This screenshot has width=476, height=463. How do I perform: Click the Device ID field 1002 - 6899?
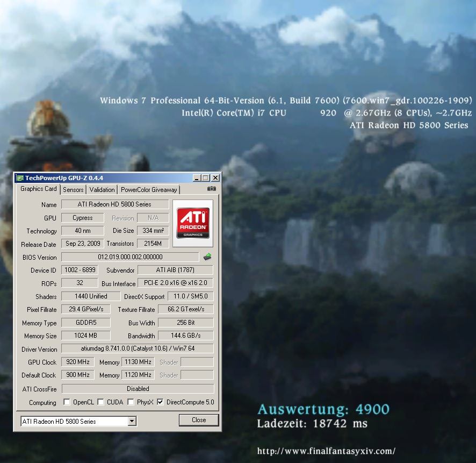click(80, 270)
